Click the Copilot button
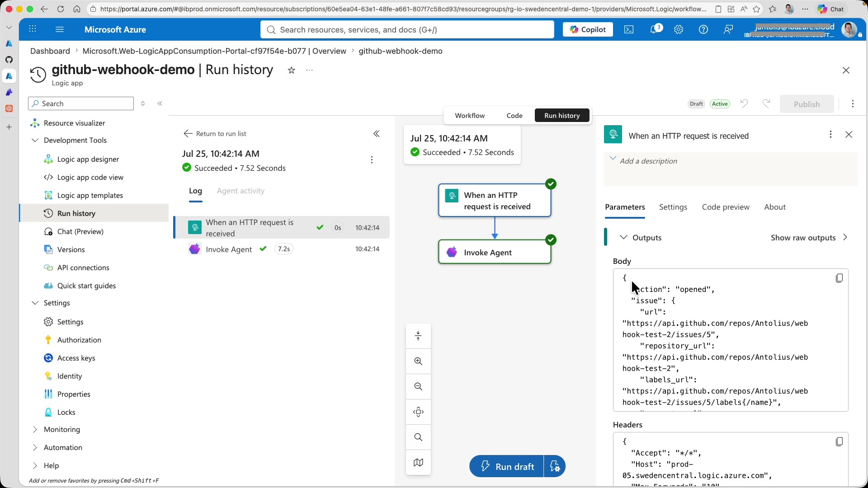Viewport: 868px width, 488px height. [x=588, y=29]
